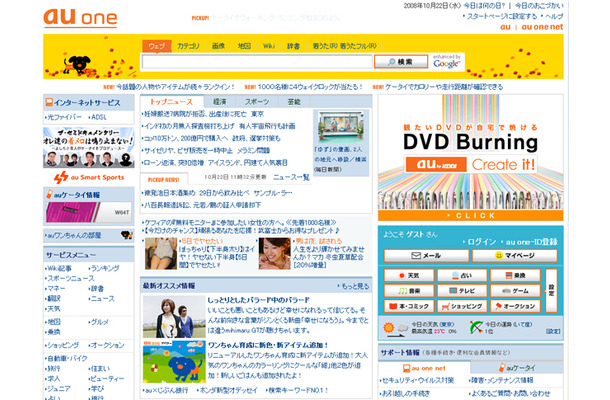Switch to the トップニュース news tab

[x=172, y=102]
